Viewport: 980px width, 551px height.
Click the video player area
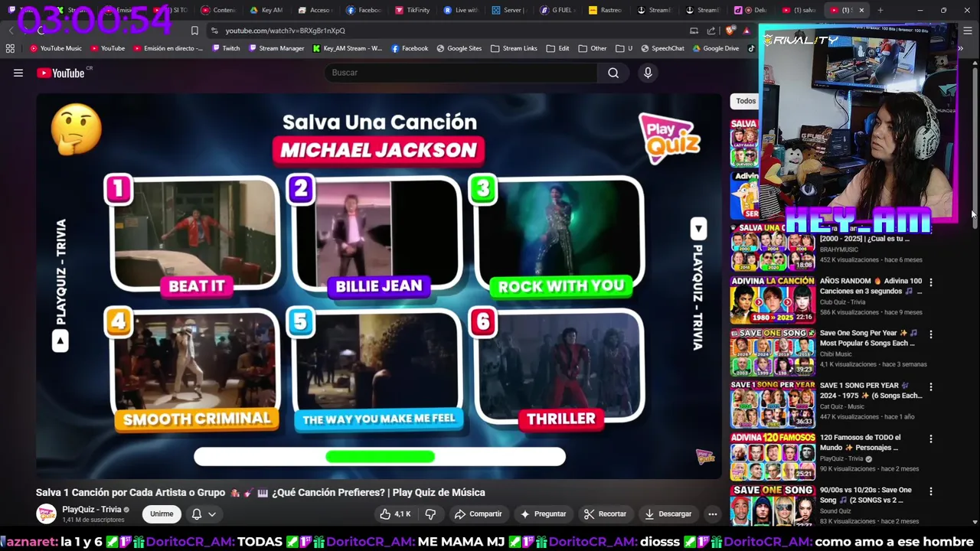pyautogui.click(x=379, y=286)
